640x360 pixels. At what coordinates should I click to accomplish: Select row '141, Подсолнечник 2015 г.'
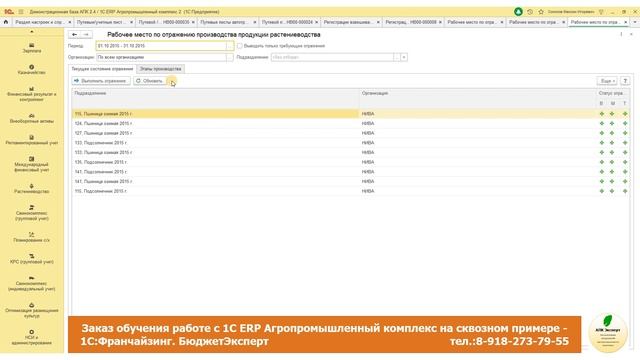click(350, 172)
